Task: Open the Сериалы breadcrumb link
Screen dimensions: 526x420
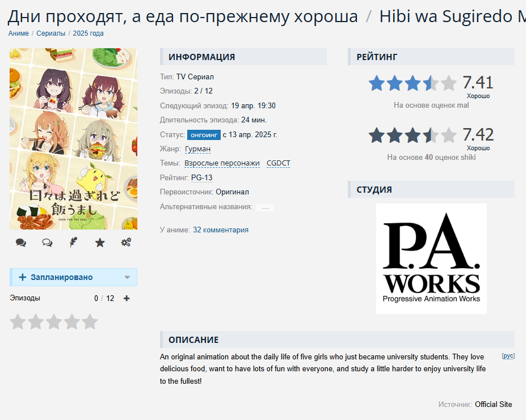Action: coord(51,33)
